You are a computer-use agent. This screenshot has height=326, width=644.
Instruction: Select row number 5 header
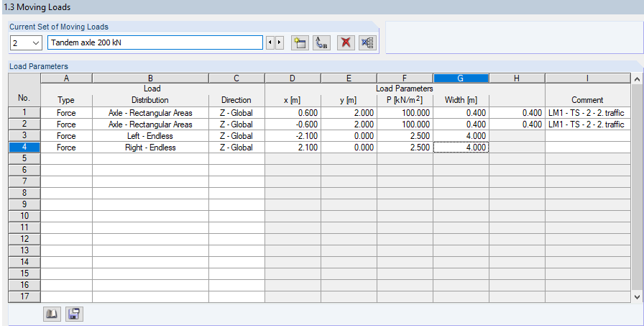click(x=24, y=159)
